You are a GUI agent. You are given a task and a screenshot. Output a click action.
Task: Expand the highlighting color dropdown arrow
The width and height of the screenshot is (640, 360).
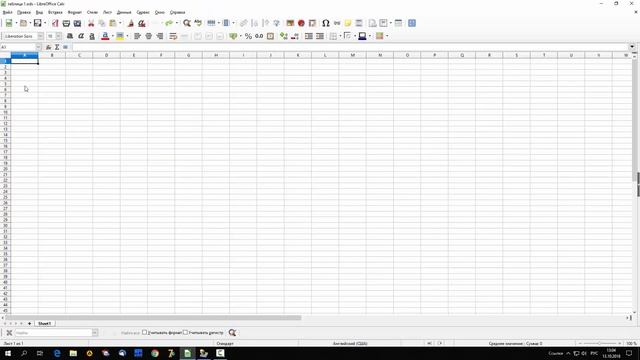[x=127, y=36]
